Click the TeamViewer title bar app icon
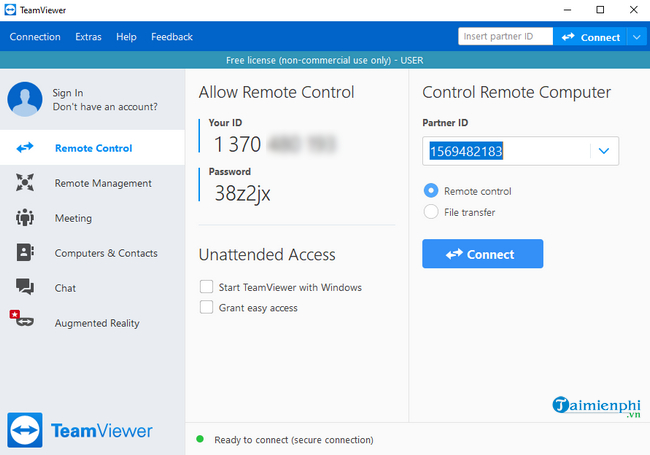This screenshot has height=455, width=650. click(10, 10)
